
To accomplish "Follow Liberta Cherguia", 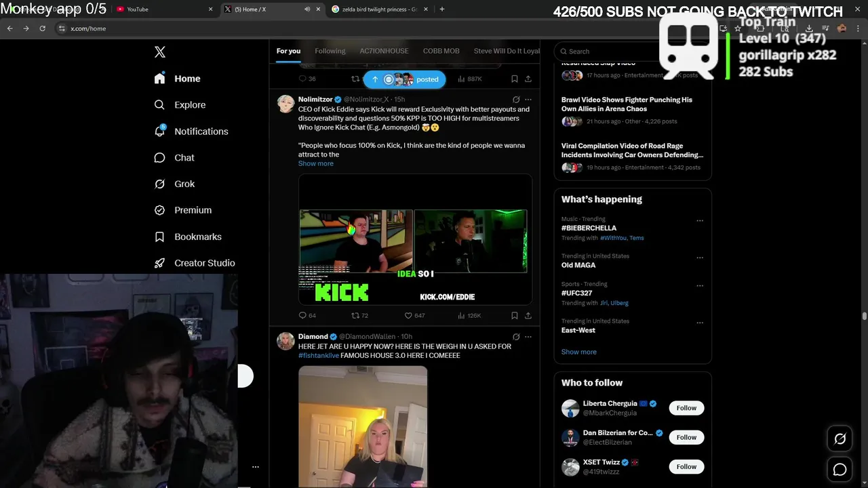I will pyautogui.click(x=686, y=408).
